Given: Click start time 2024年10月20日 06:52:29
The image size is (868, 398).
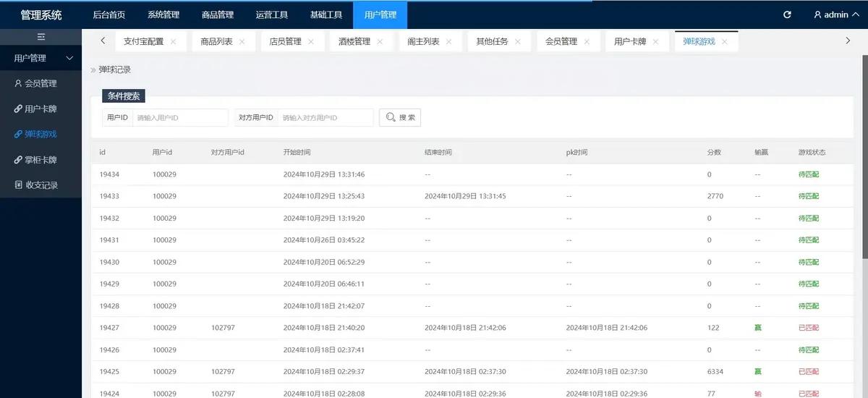Looking at the screenshot, I should [324, 262].
